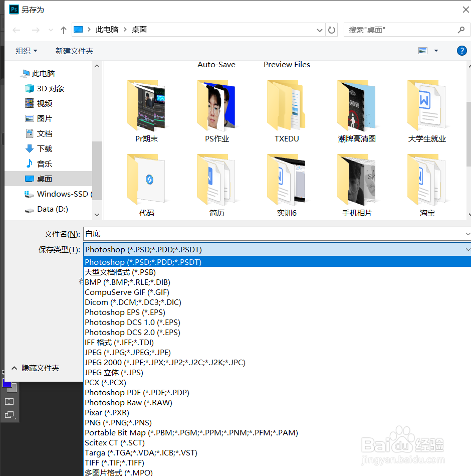The image size is (471, 476).
Task: Click the Auto-Save folder label
Action: pos(216,65)
